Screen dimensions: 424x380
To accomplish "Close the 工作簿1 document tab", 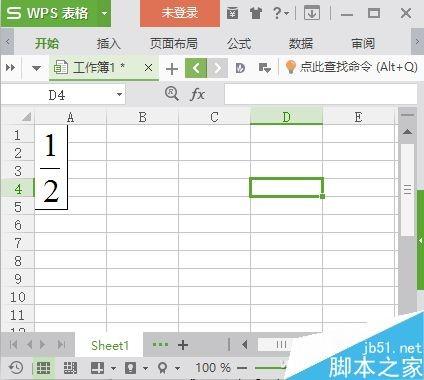I will pos(148,68).
